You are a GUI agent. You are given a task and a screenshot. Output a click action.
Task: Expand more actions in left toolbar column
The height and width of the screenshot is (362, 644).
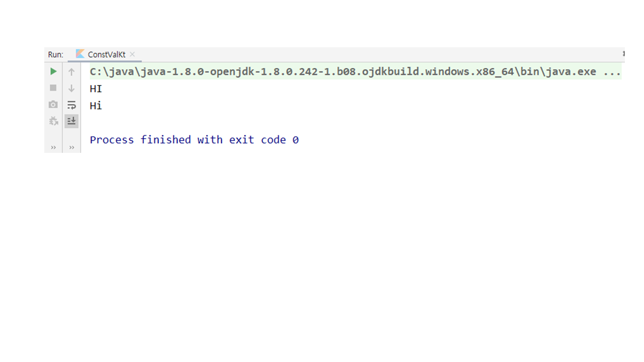[x=53, y=147]
